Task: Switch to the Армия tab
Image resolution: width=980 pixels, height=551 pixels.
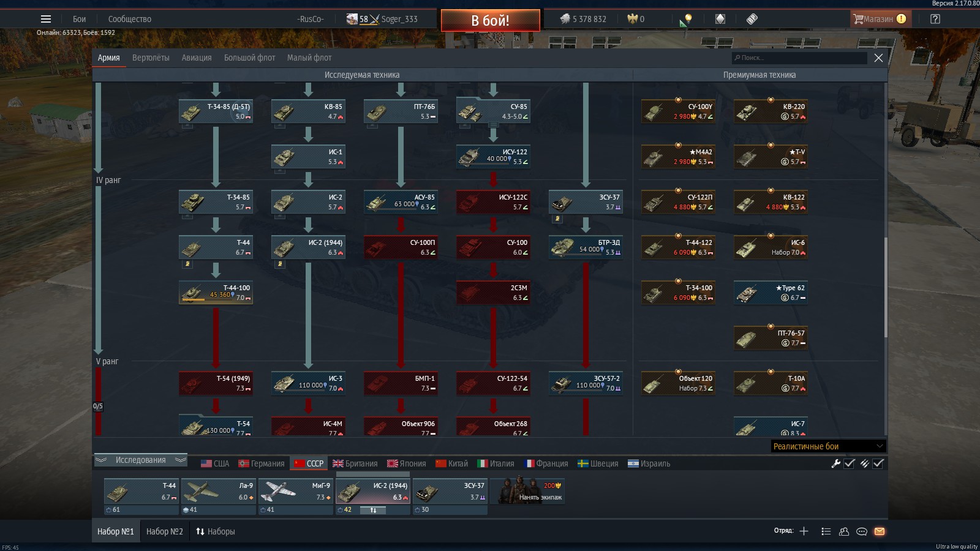Action: (x=109, y=58)
